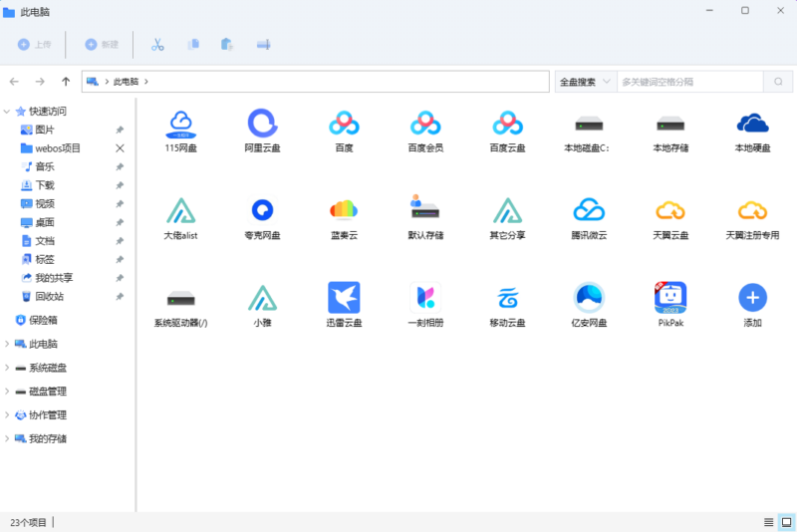Open the 蓝奏云 drive
Image resolution: width=797 pixels, height=532 pixels.
point(344,211)
